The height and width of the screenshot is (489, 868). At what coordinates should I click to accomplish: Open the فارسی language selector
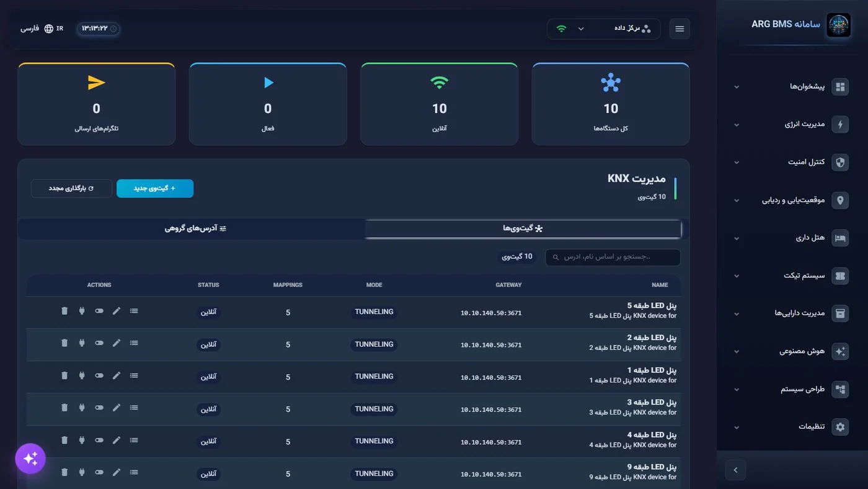click(42, 29)
